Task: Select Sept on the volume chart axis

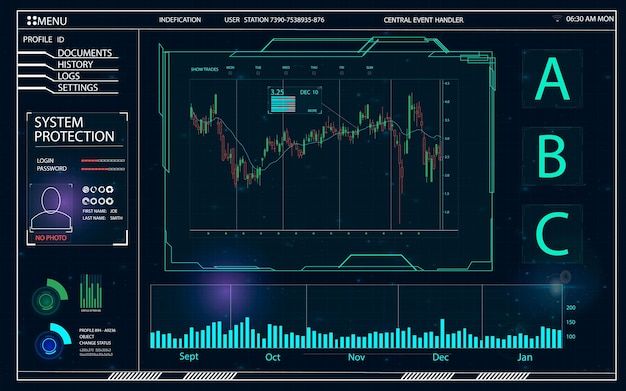Action: [189, 356]
